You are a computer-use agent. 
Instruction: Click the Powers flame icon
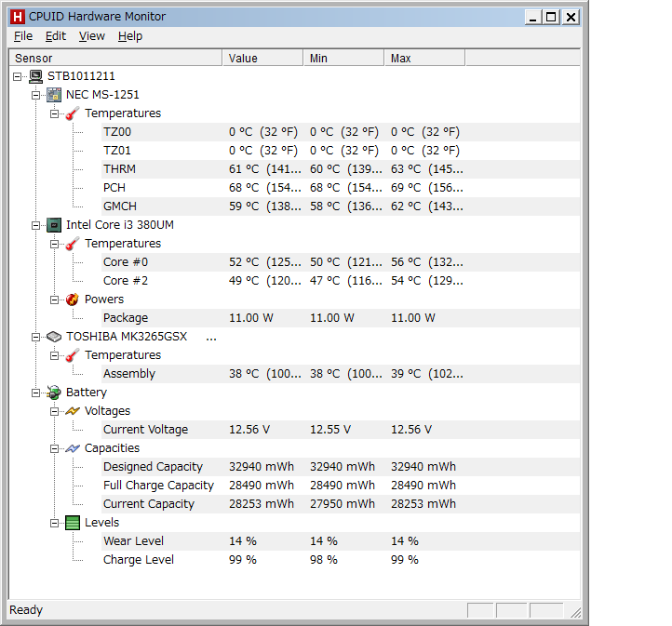click(x=73, y=300)
